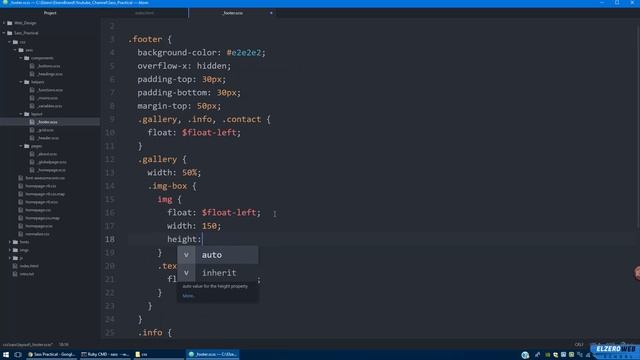Open homepage.css.map file in the tree
640x360 pixels.
42,218
